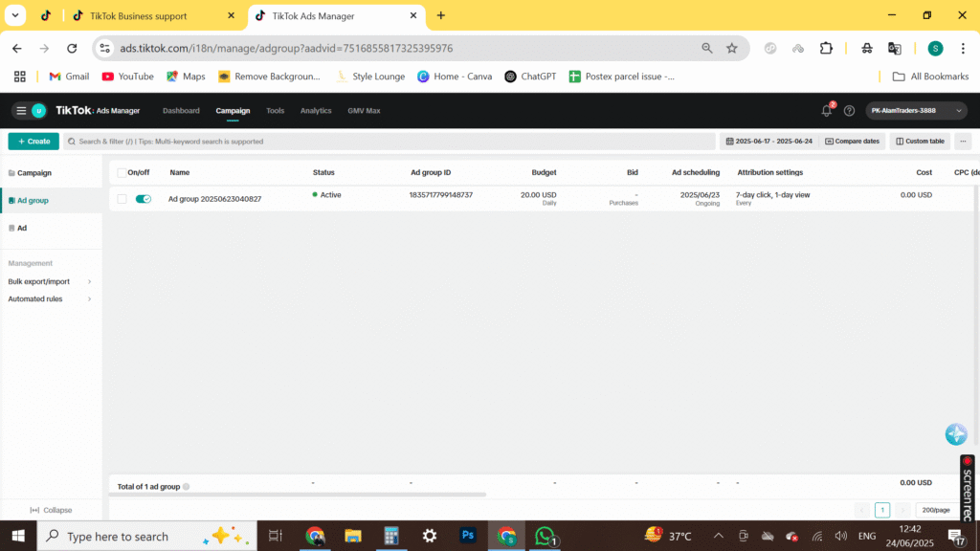Go to the Dashboard tab
980x551 pixels.
coord(181,111)
